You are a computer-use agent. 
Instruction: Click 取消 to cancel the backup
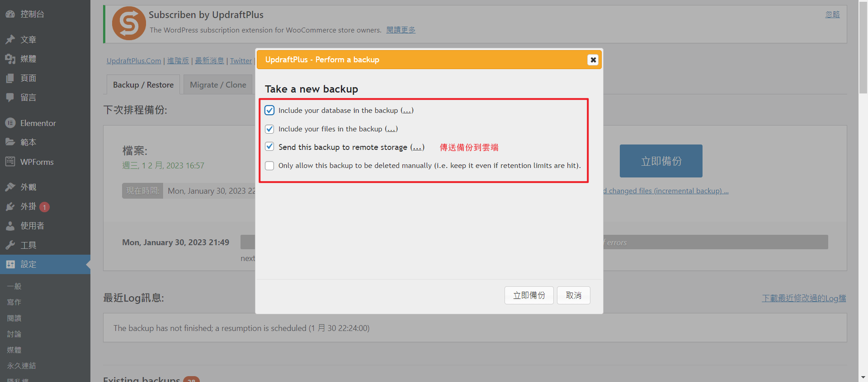574,295
